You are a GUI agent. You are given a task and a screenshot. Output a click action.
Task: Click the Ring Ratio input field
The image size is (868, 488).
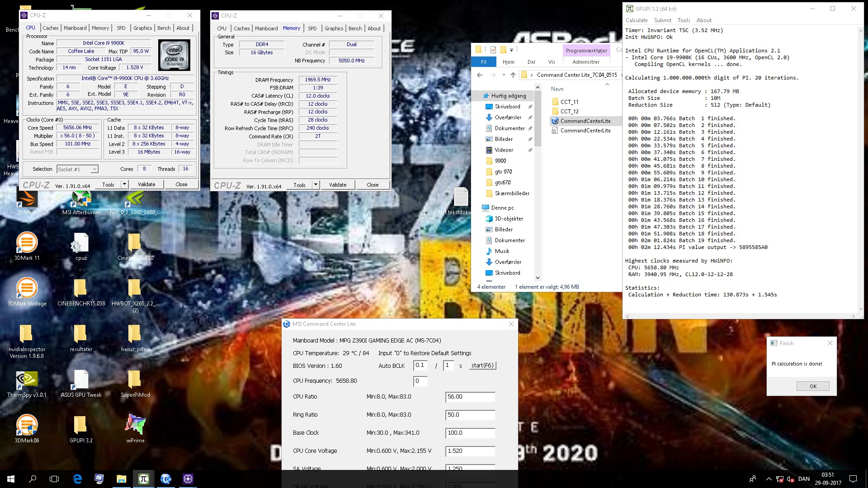470,415
